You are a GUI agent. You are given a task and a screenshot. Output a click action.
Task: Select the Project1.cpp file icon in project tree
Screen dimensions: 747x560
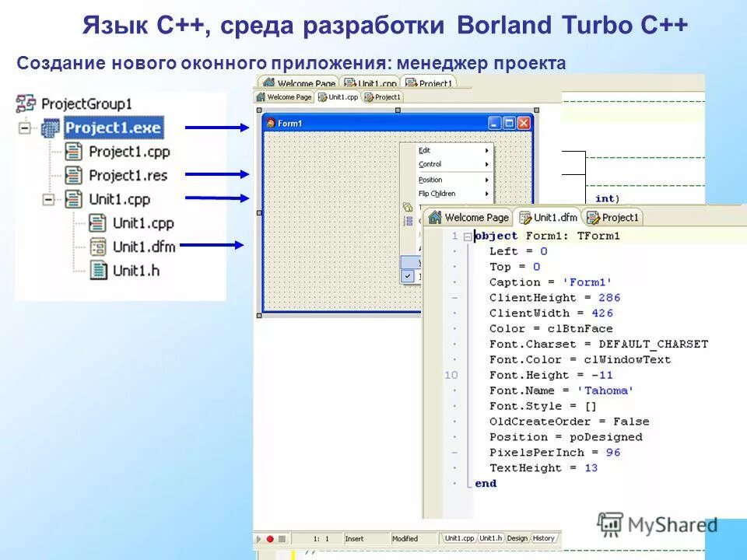(x=72, y=152)
